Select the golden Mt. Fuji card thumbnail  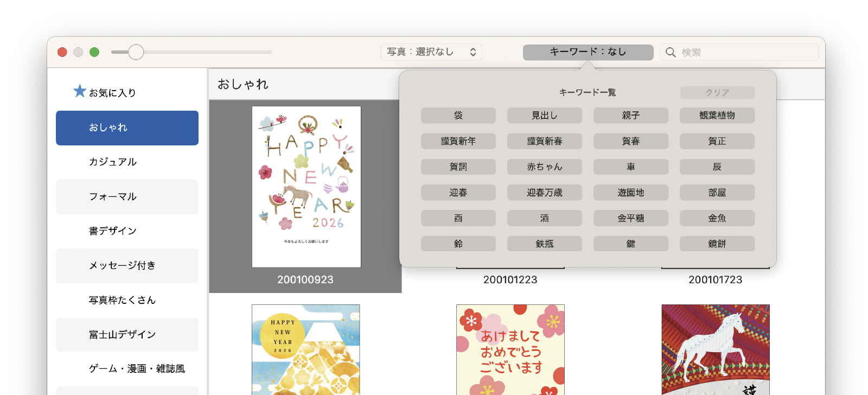pos(306,349)
